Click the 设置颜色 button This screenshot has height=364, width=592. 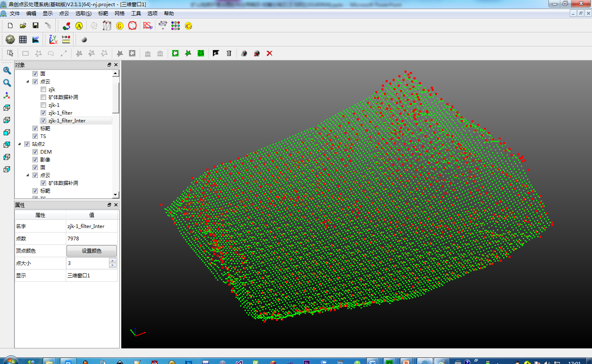[92, 251]
